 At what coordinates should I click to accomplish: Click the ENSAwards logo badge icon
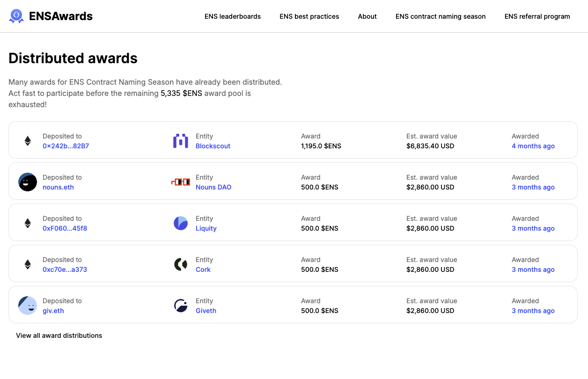pyautogui.click(x=16, y=16)
